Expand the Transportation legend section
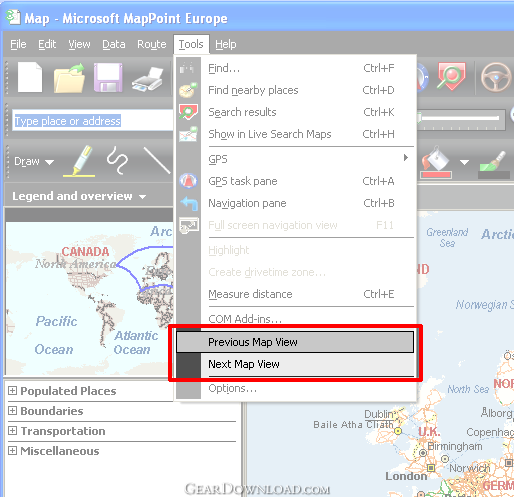This screenshot has width=514, height=497. point(12,430)
